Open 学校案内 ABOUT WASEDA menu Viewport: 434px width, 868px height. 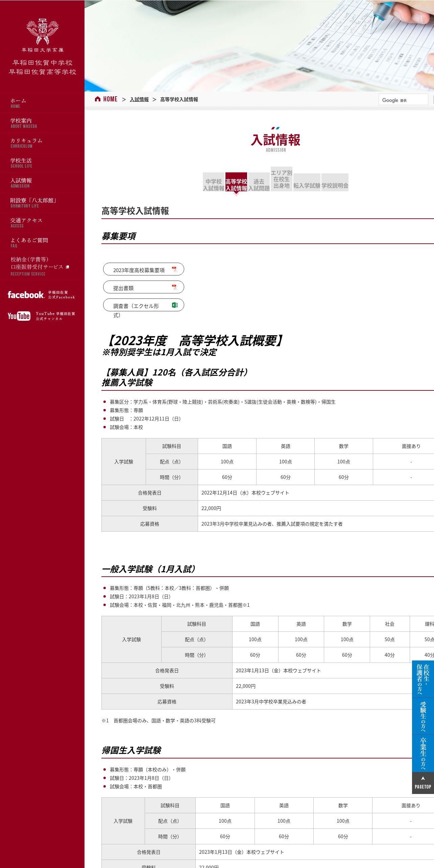(x=42, y=123)
